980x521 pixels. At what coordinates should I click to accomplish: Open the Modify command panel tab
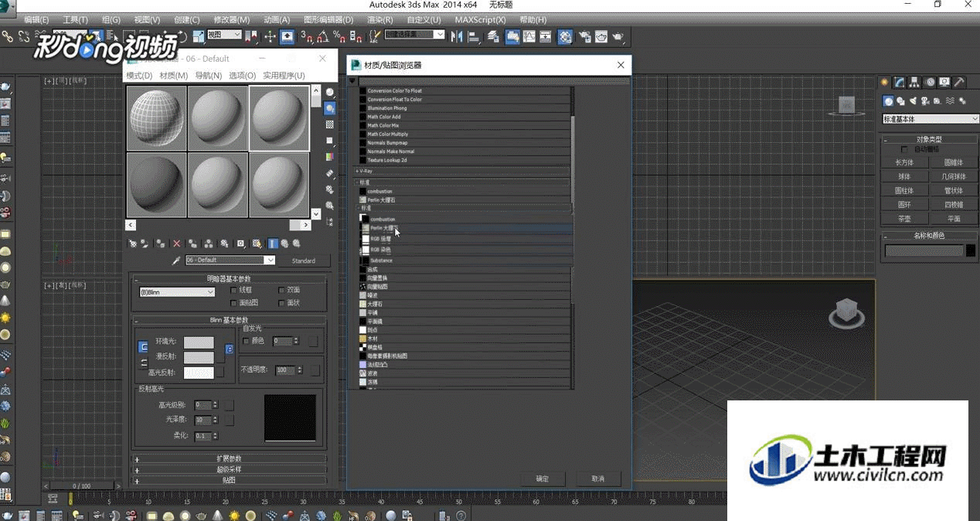(900, 82)
